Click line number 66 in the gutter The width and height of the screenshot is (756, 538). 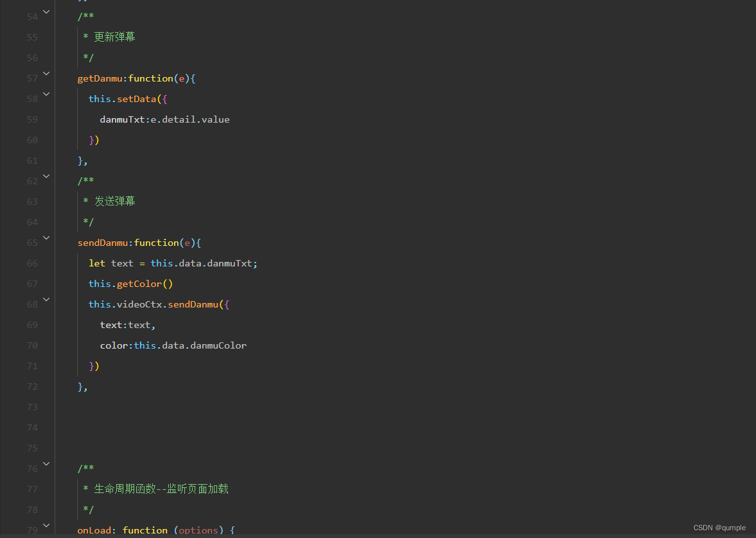point(32,263)
